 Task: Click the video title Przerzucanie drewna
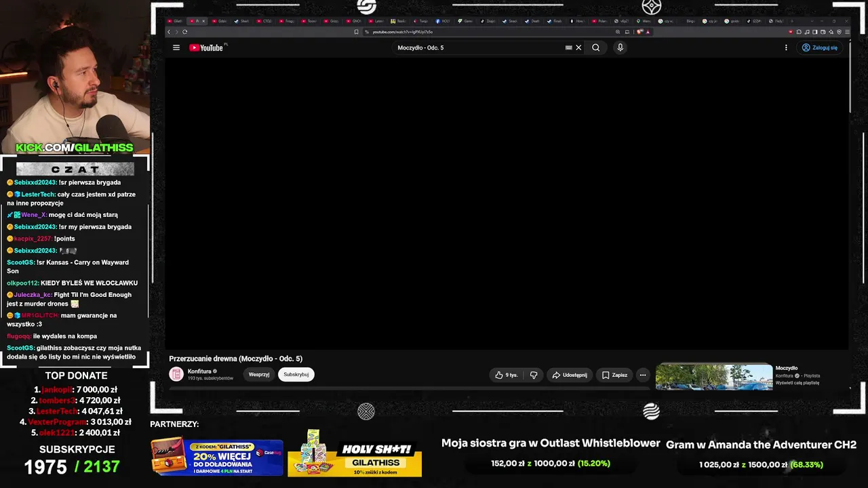pyautogui.click(x=236, y=359)
